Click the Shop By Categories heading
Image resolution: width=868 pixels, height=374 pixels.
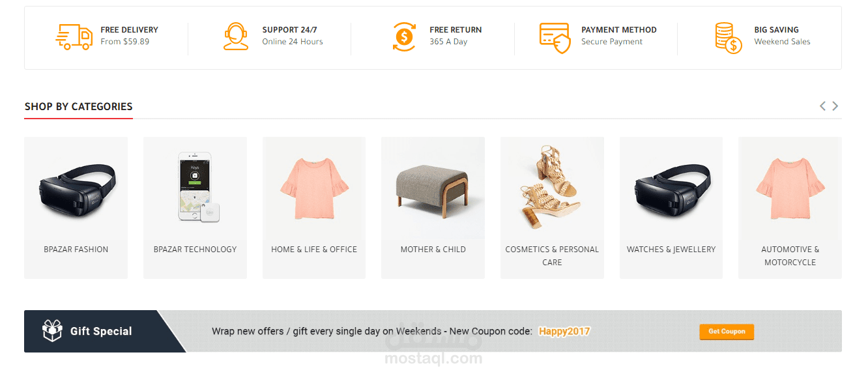click(78, 106)
